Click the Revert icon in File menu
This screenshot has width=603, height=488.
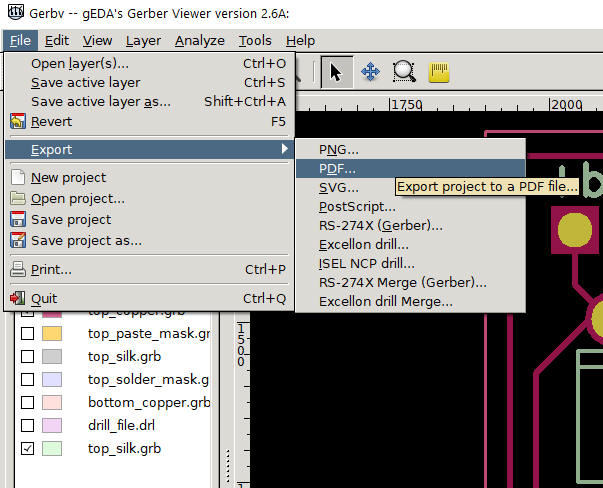pyautogui.click(x=17, y=122)
